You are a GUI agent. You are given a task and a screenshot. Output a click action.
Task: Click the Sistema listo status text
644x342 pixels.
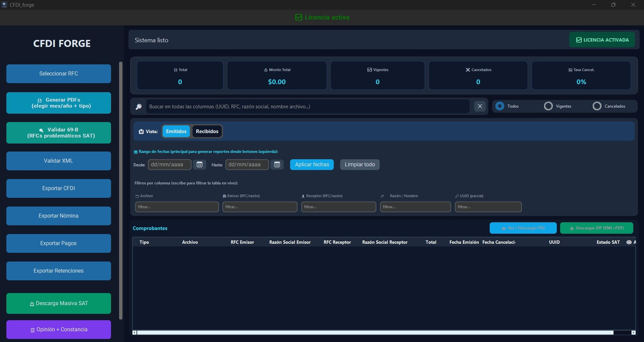coord(151,40)
